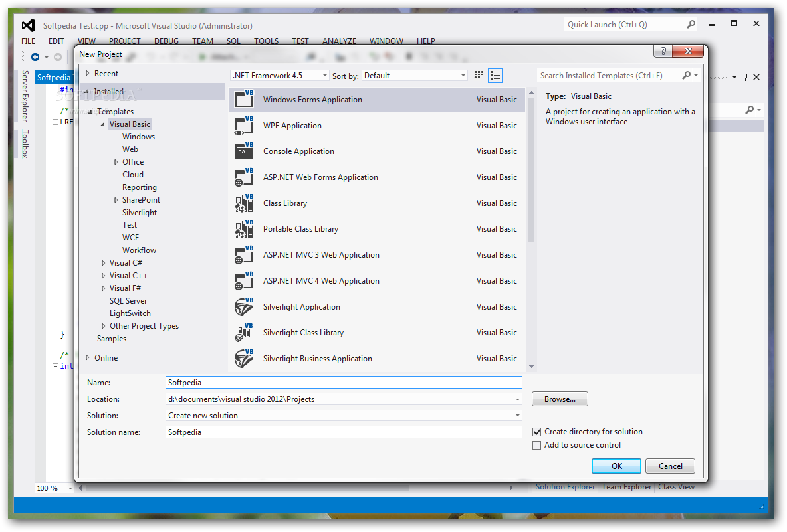Select the WPF Application template icon
This screenshot has width=787, height=532.
click(245, 125)
